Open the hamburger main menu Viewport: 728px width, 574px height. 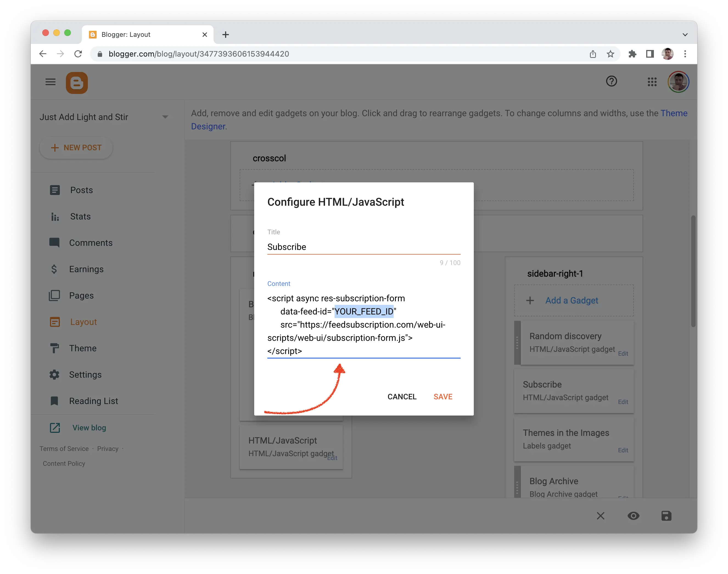click(51, 82)
